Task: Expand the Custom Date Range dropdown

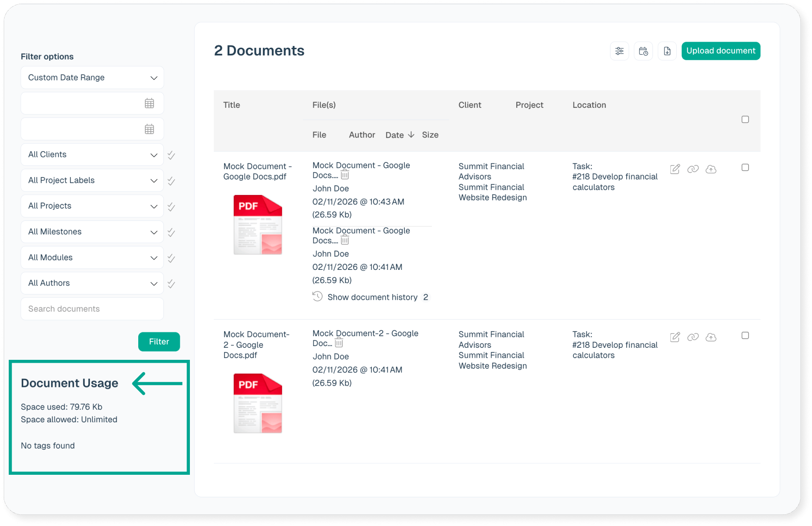Action: pos(92,77)
